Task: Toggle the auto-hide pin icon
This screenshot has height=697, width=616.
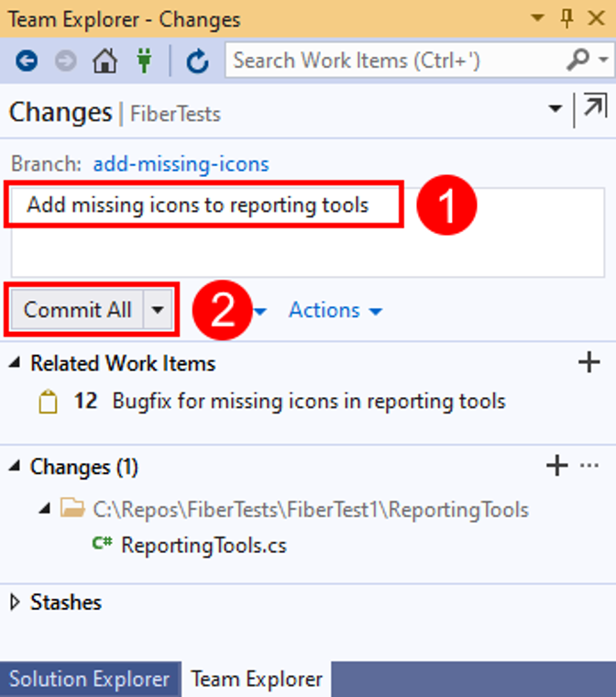Action: (566, 18)
